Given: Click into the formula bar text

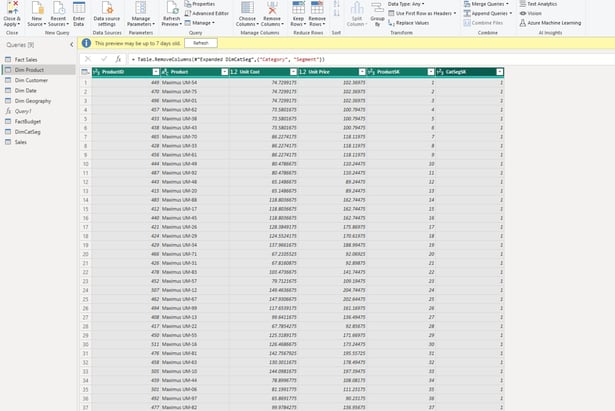Looking at the screenshot, I should [228, 59].
